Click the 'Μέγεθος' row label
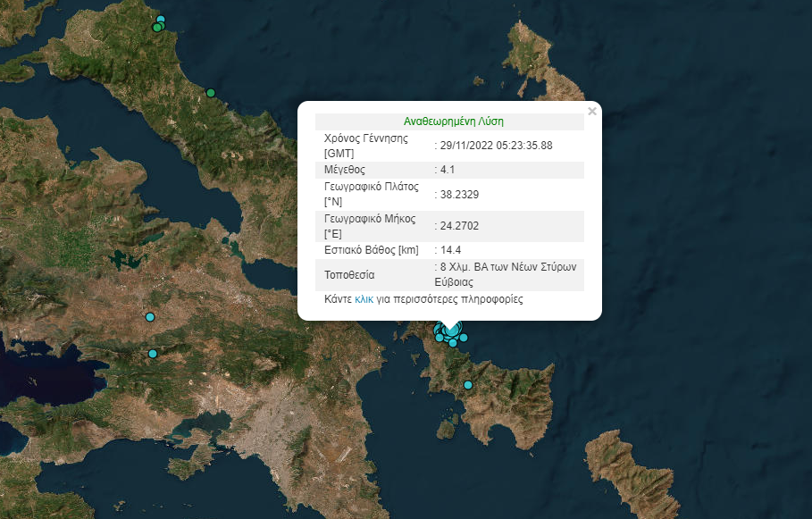The width and height of the screenshot is (812, 519). coord(345,170)
